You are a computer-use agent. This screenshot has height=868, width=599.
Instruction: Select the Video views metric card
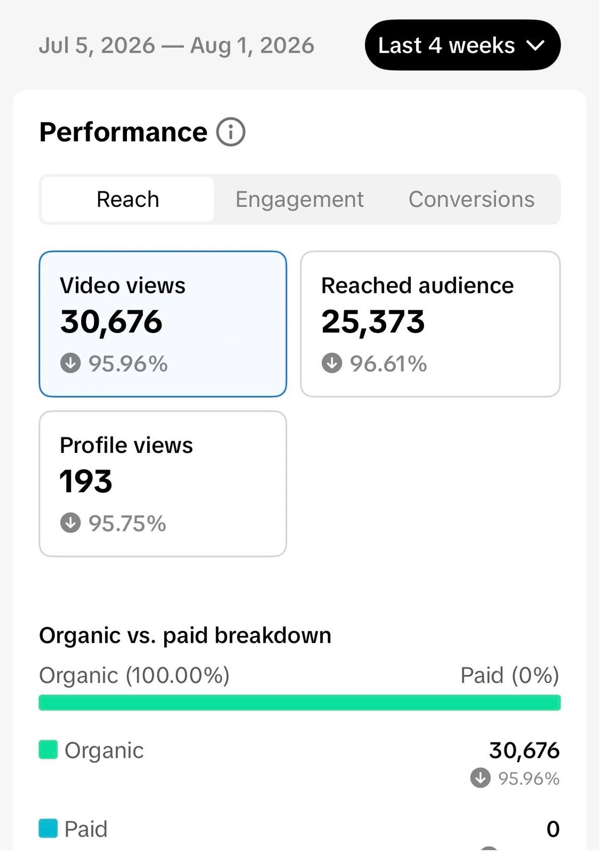click(x=163, y=324)
